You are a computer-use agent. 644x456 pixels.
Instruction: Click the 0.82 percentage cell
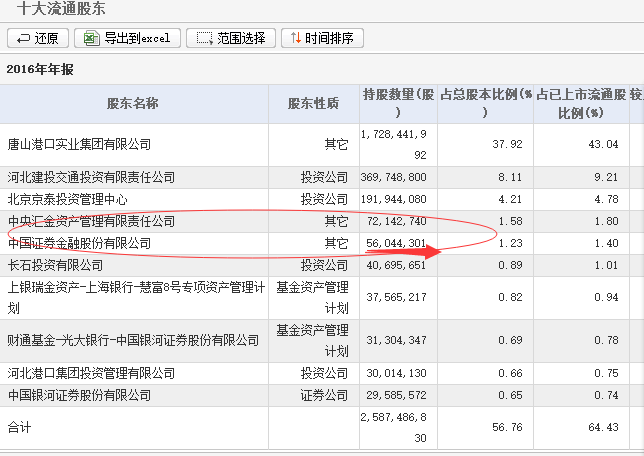point(511,297)
